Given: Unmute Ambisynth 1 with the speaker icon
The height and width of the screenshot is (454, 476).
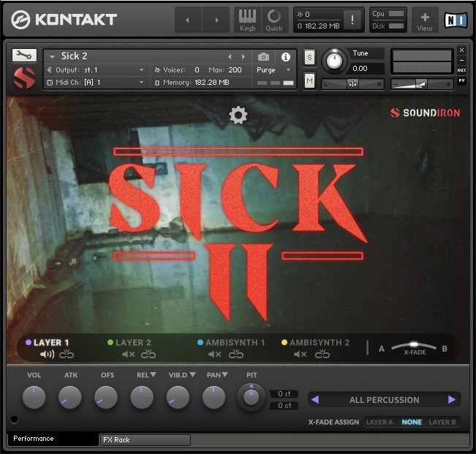Looking at the screenshot, I should coord(215,354).
